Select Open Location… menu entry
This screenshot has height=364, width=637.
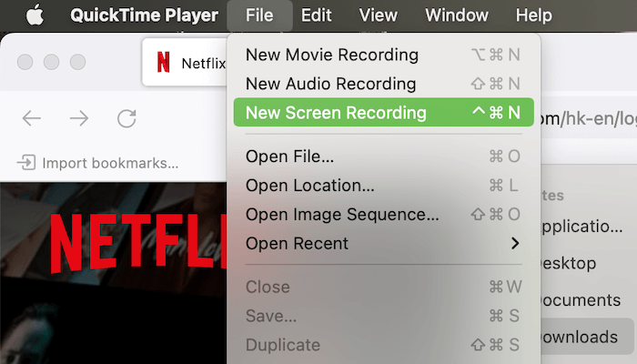point(309,186)
